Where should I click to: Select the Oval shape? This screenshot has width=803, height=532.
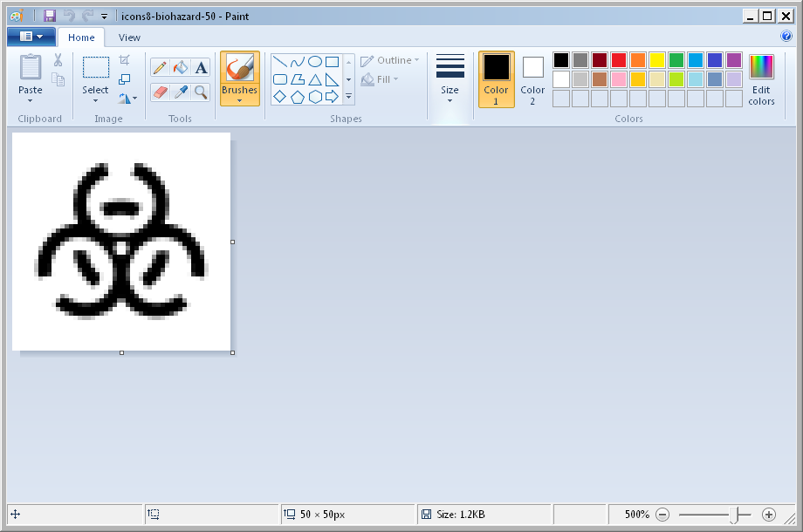click(314, 61)
